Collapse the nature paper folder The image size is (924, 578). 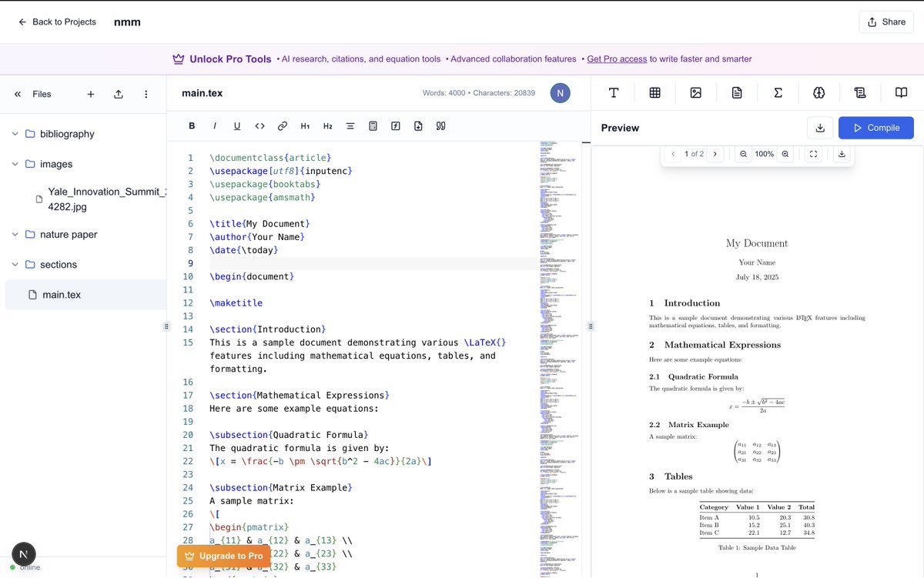(15, 234)
